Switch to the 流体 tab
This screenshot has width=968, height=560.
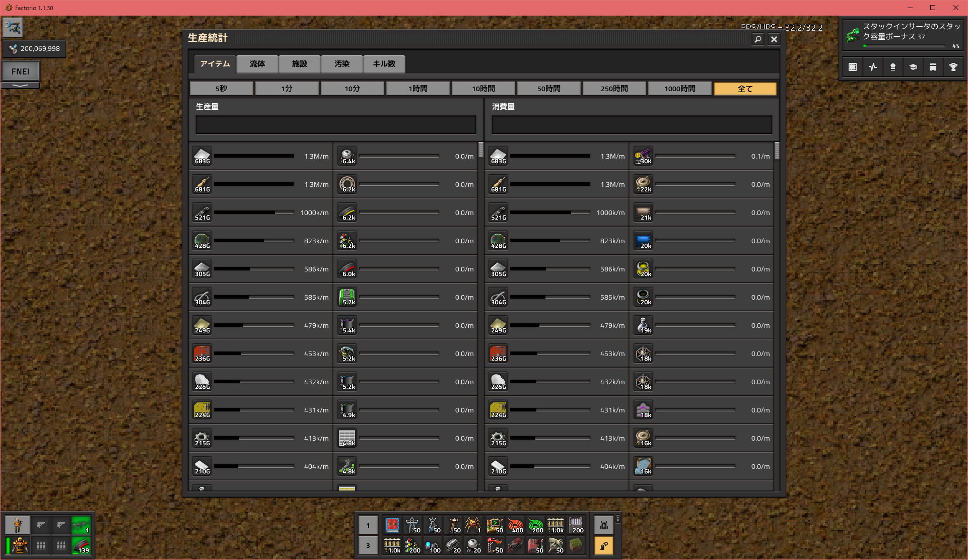257,64
